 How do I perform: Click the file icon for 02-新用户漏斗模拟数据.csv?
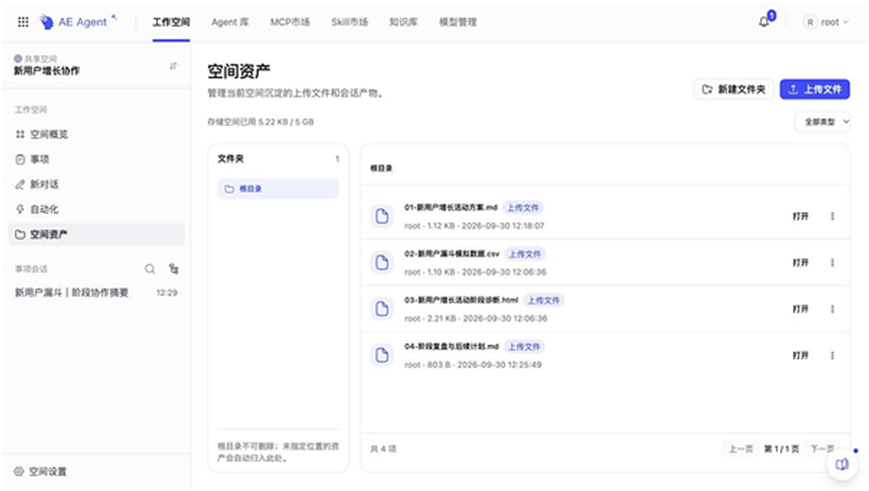pyautogui.click(x=382, y=262)
